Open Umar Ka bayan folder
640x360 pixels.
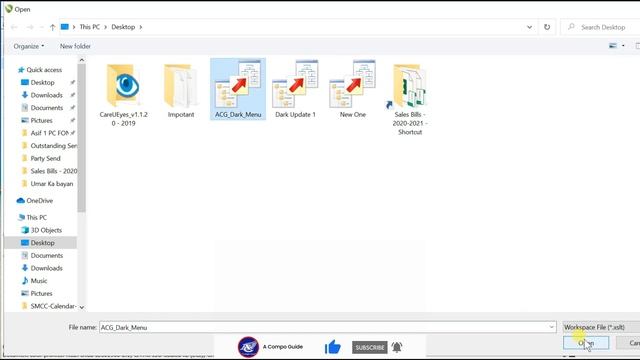point(51,184)
